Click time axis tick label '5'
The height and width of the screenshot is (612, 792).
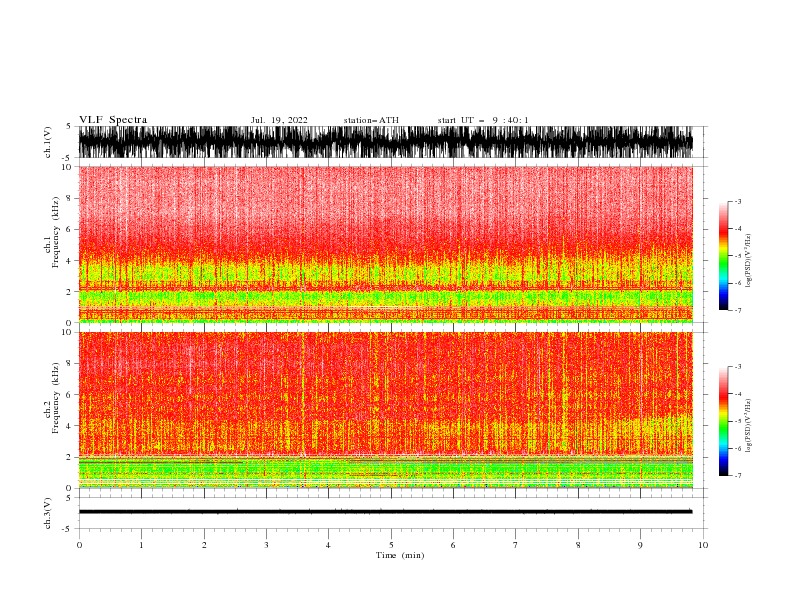[391, 545]
